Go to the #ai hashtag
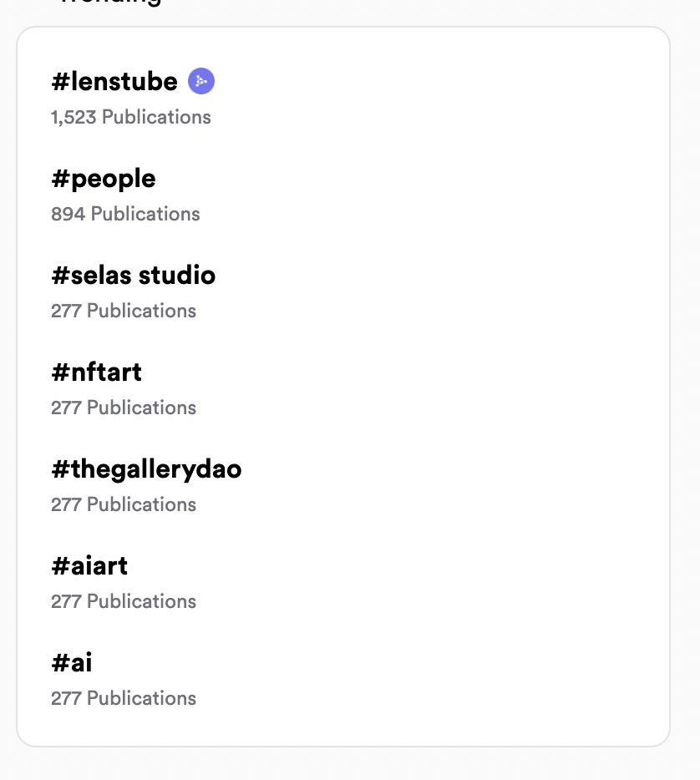Image resolution: width=700 pixels, height=780 pixels. click(x=72, y=662)
